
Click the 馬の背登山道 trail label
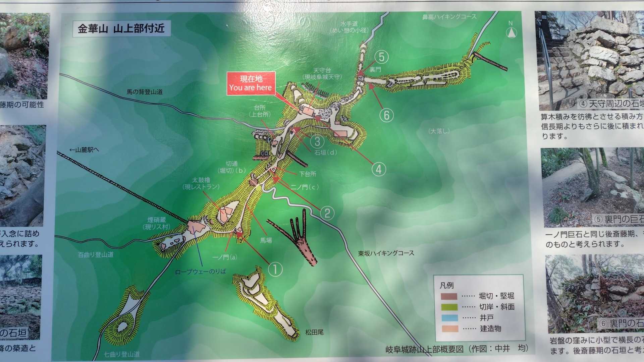145,92
